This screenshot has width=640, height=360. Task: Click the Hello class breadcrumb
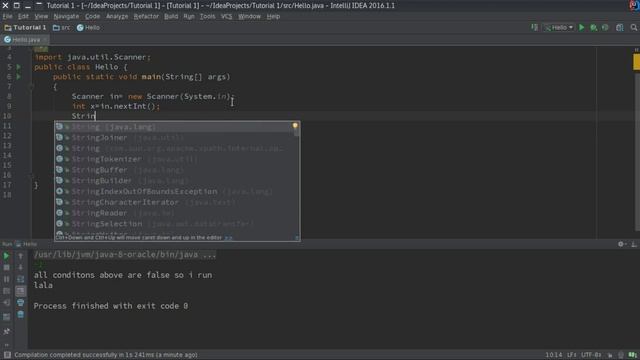(x=88, y=27)
